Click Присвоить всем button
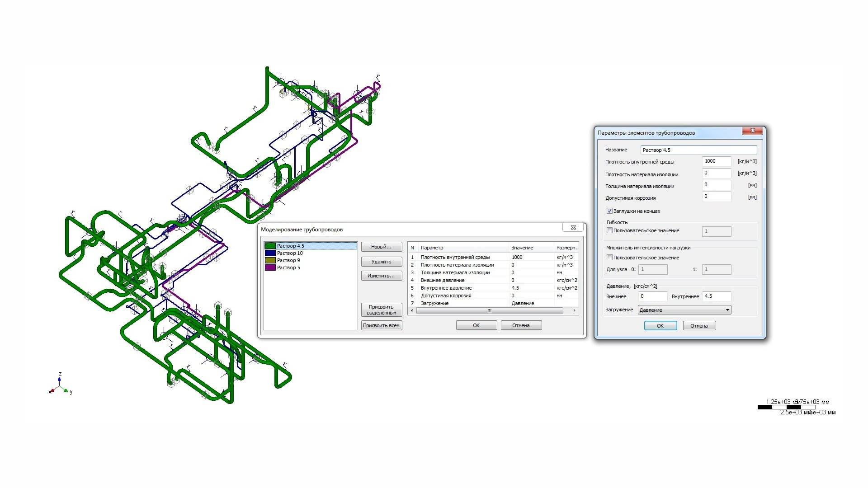Image resolution: width=868 pixels, height=488 pixels. pyautogui.click(x=382, y=325)
